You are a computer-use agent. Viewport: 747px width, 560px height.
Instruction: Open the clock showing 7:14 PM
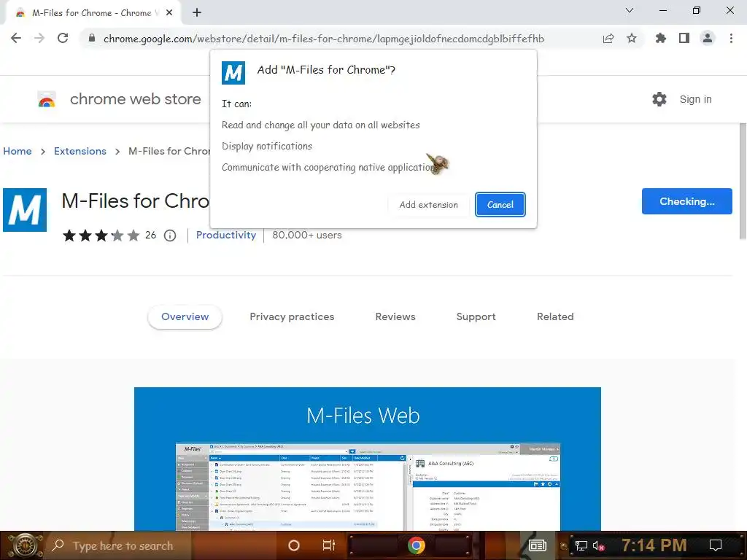click(654, 545)
